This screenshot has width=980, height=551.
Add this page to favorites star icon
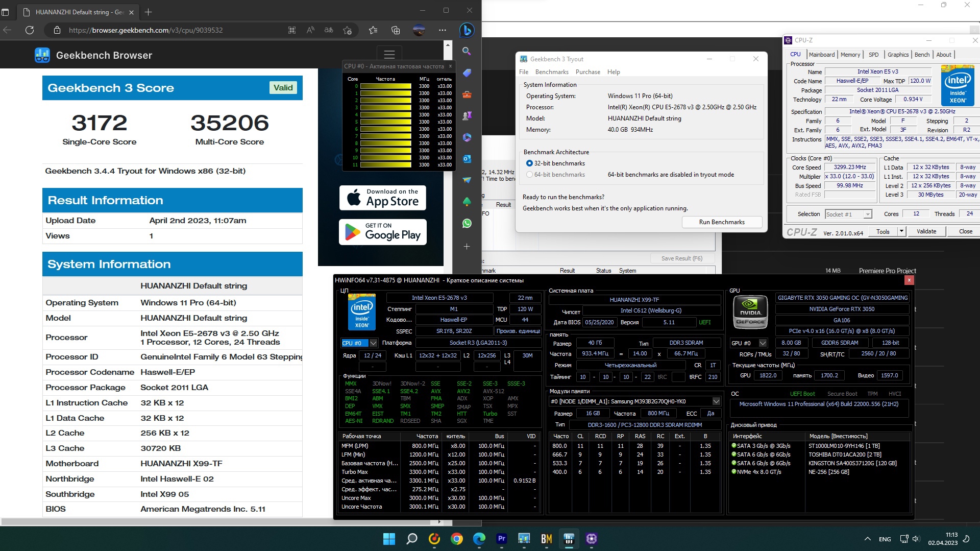347,30
